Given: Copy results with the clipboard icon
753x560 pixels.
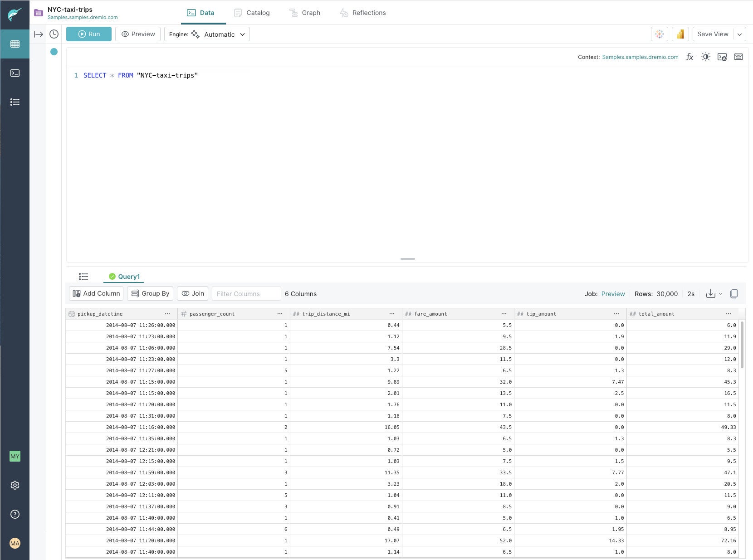Looking at the screenshot, I should [x=734, y=294].
